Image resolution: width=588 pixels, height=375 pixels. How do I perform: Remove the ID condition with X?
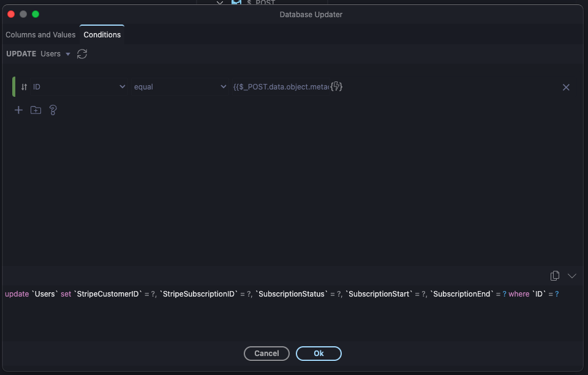pos(566,87)
